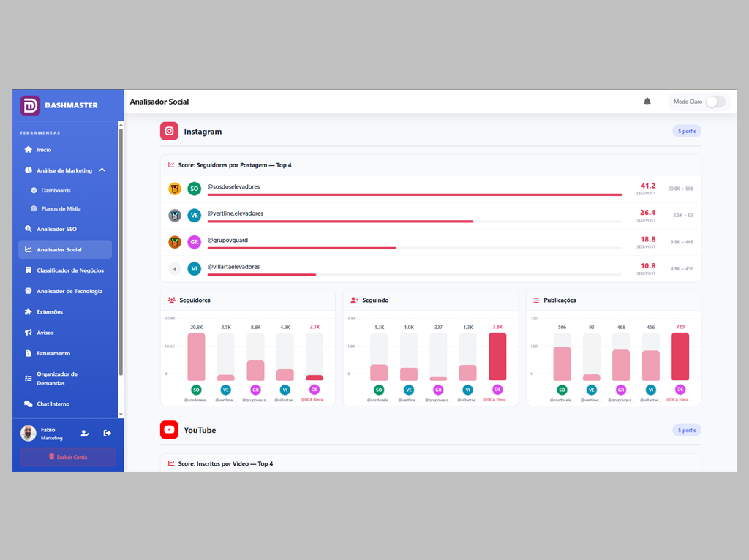749x560 pixels.
Task: Open Dashboards submenu item
Action: coord(56,190)
